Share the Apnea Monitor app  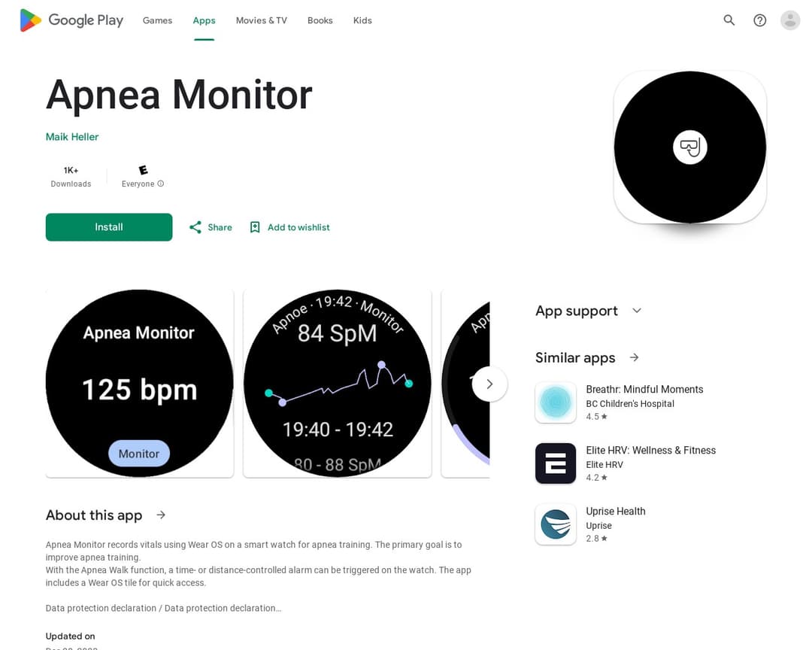click(x=211, y=226)
